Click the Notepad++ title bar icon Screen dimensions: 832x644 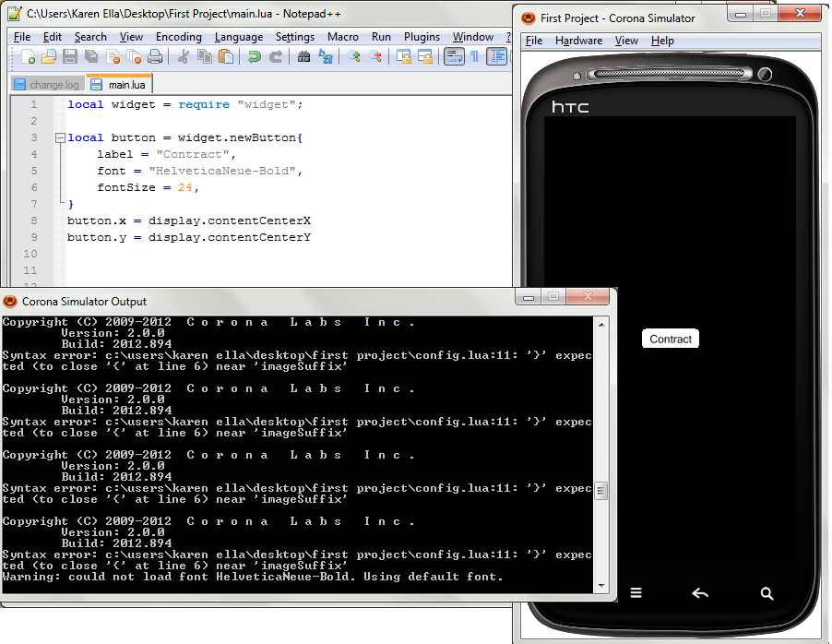point(15,14)
